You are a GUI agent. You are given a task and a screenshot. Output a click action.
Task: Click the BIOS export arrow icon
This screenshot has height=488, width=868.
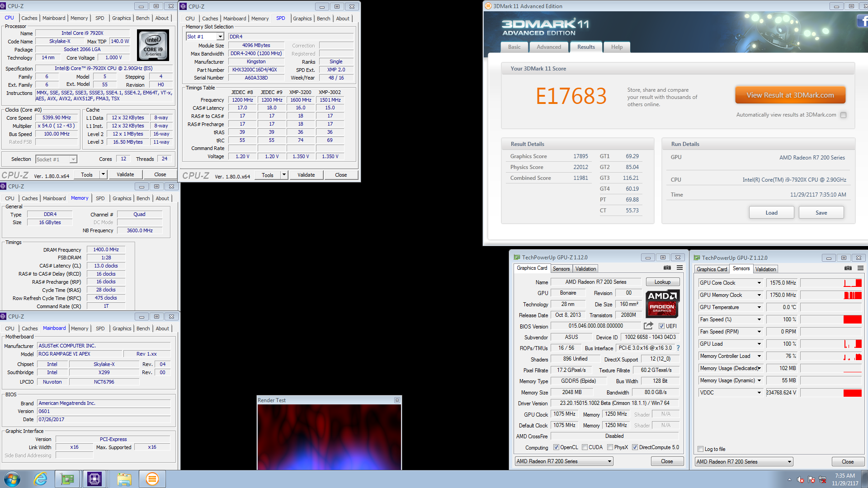[648, 326]
